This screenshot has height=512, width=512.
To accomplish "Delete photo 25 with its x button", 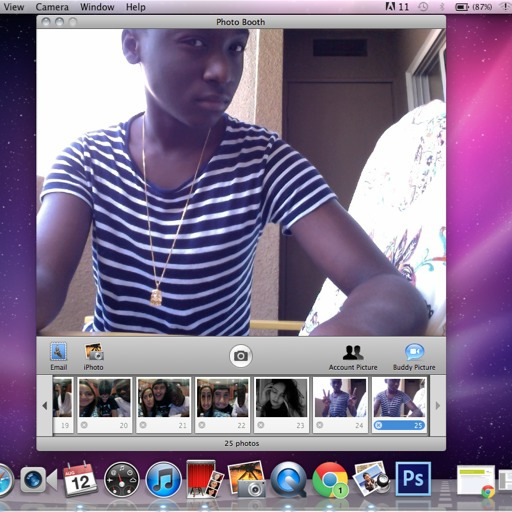I will click(379, 425).
